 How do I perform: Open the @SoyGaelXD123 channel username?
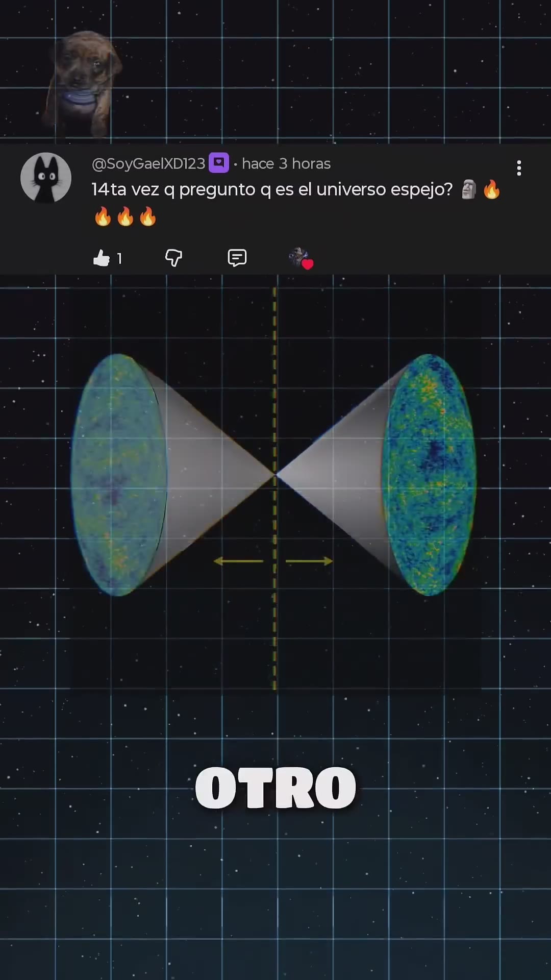(148, 164)
